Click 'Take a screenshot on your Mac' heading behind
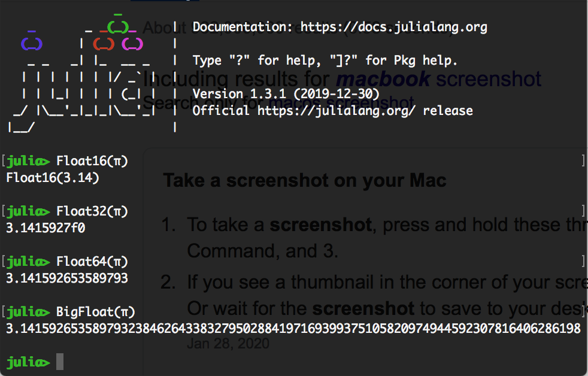 305,180
